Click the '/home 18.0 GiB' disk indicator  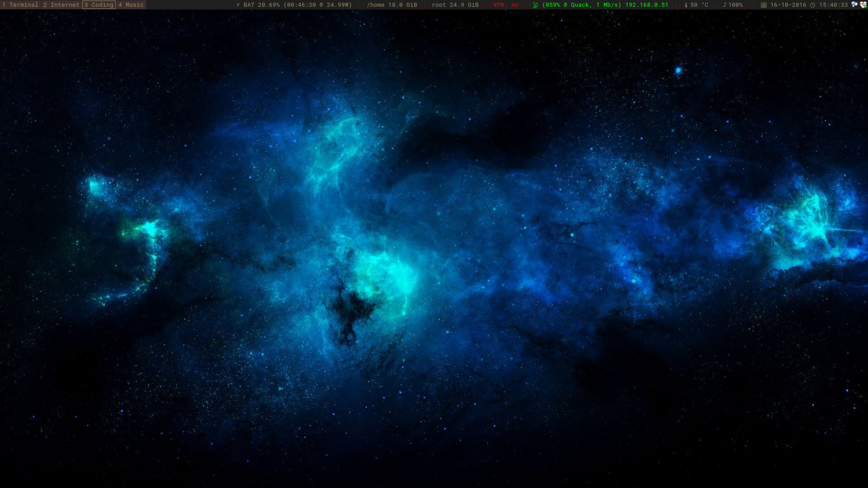[392, 5]
